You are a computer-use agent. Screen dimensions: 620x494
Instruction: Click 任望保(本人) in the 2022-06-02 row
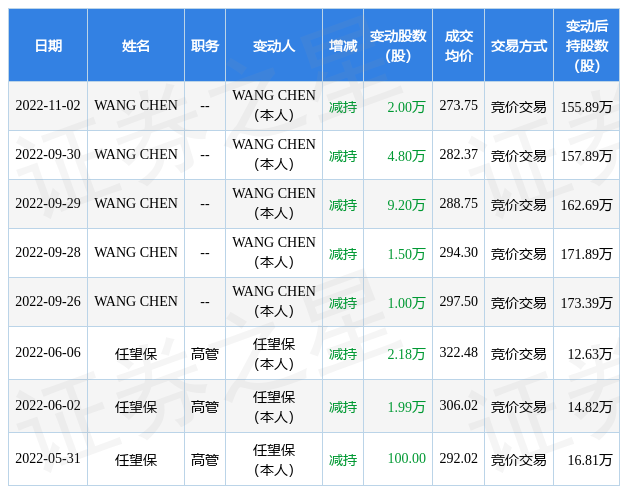(x=274, y=407)
